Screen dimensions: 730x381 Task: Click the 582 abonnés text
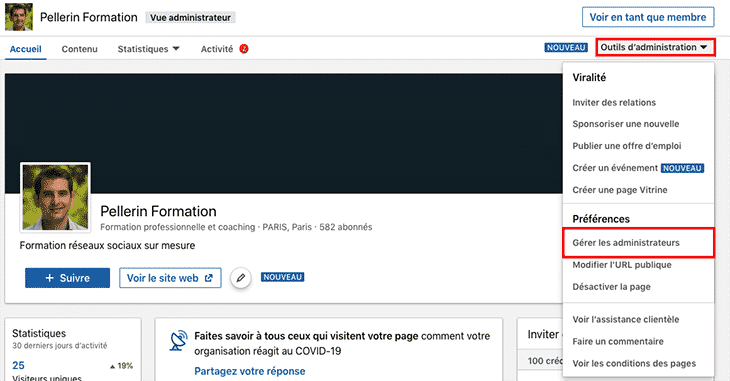click(345, 227)
